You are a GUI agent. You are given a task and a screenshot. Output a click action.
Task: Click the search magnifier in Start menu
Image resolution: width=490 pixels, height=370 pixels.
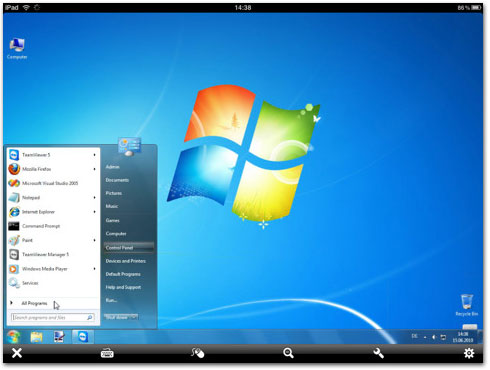pyautogui.click(x=90, y=318)
